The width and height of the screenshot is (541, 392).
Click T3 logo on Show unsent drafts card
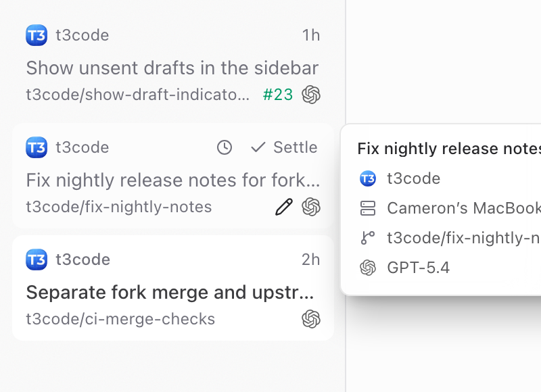click(37, 35)
